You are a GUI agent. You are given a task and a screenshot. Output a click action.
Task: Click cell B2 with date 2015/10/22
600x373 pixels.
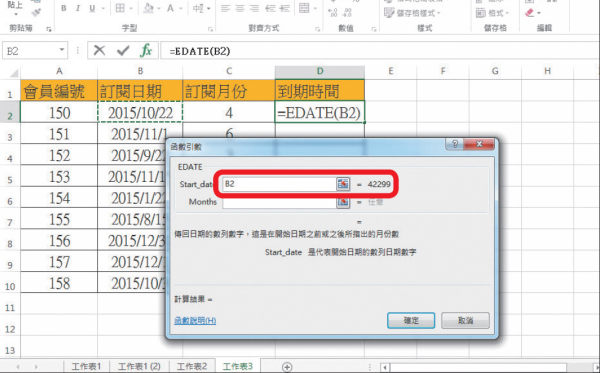tap(140, 112)
